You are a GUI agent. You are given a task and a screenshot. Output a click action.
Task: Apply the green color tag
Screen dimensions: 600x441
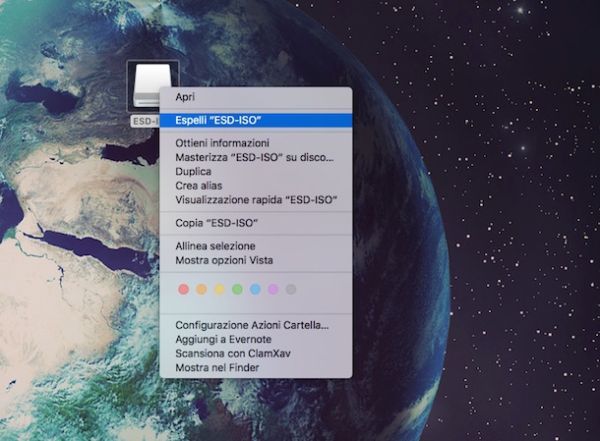tap(236, 289)
